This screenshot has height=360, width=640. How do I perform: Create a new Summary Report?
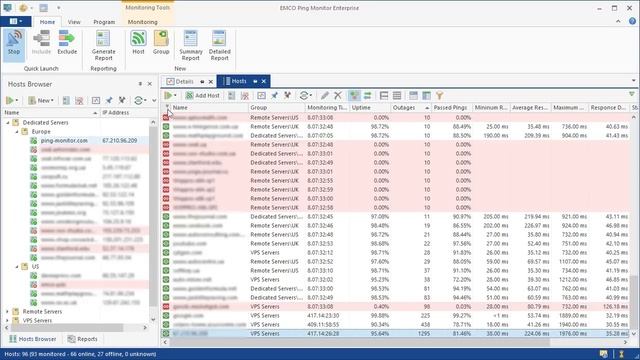click(191, 46)
